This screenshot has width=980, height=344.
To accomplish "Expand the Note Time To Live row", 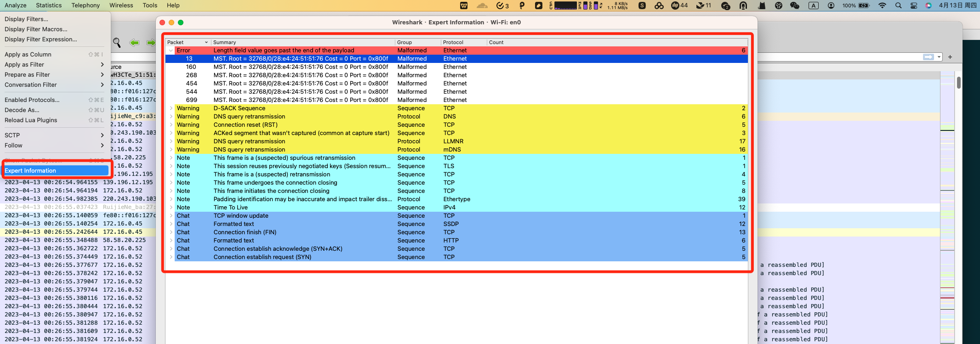I will (171, 208).
